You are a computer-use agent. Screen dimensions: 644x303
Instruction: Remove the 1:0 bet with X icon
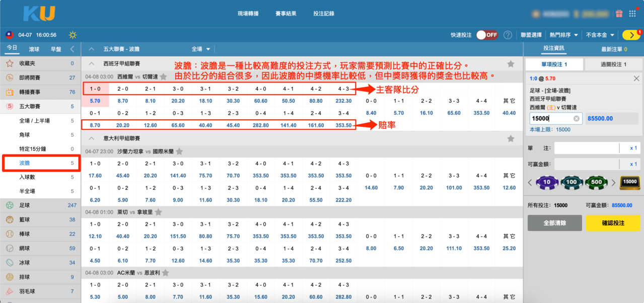tap(636, 79)
